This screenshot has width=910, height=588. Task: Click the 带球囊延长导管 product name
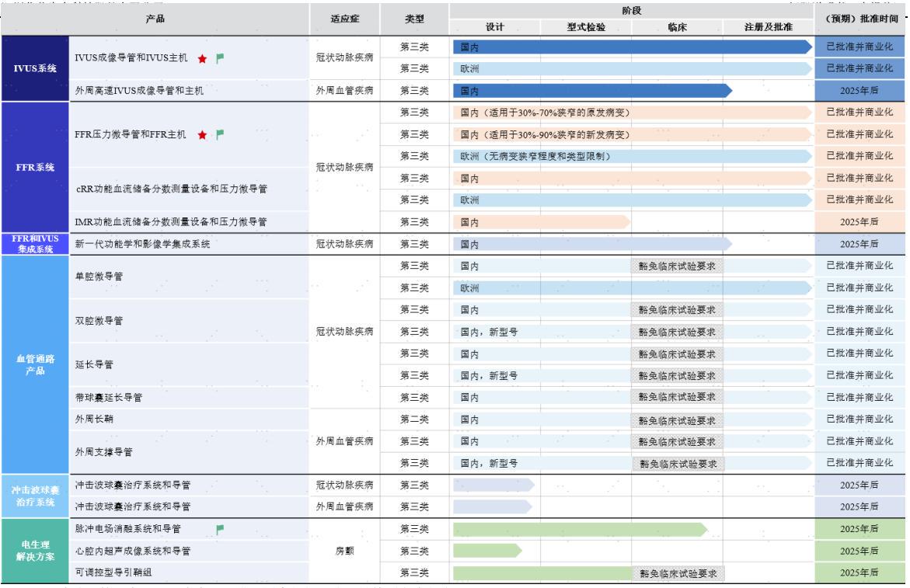tap(109, 397)
